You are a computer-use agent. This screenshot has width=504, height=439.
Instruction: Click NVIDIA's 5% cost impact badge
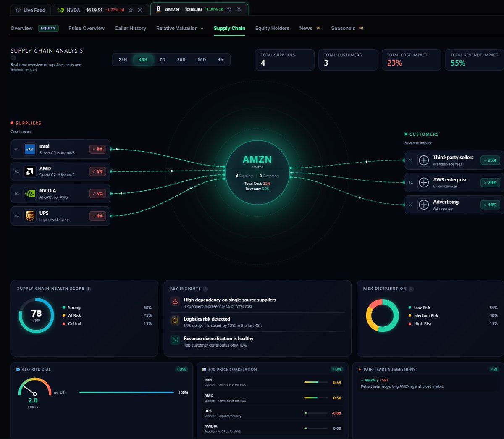coord(97,194)
